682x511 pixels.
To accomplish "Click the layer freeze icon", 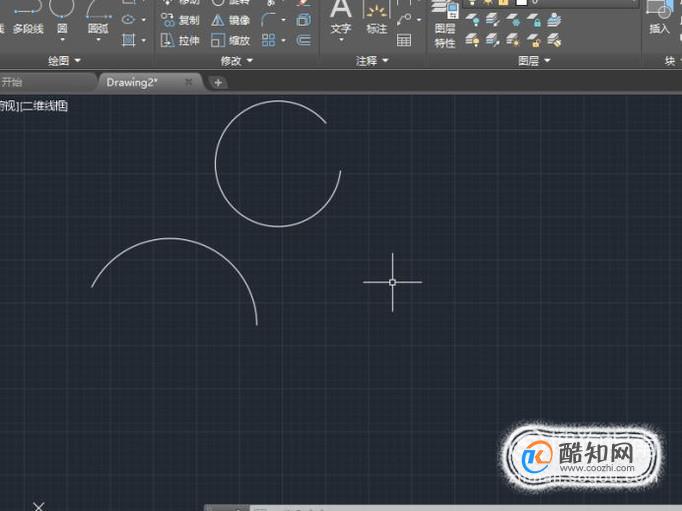I will [x=513, y=20].
